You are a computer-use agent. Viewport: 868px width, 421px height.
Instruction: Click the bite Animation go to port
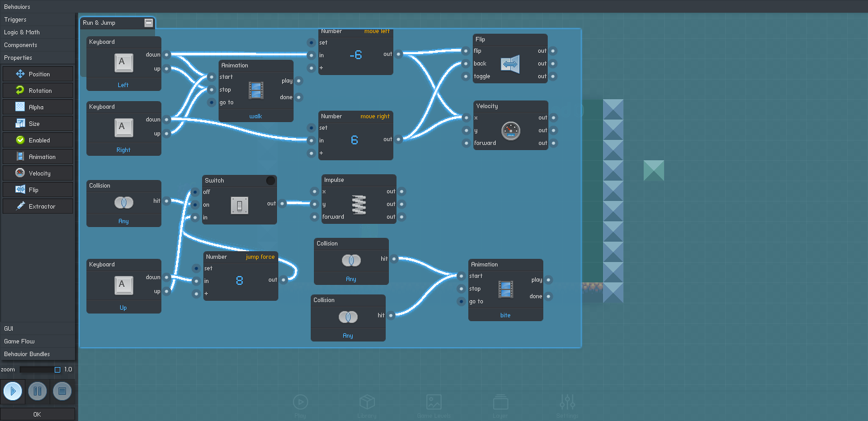click(461, 301)
